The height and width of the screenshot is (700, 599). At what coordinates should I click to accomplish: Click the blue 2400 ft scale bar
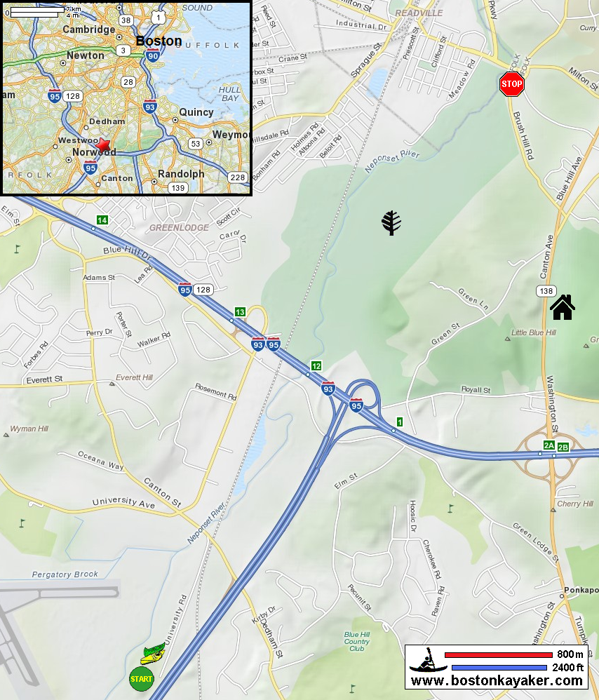[499, 668]
